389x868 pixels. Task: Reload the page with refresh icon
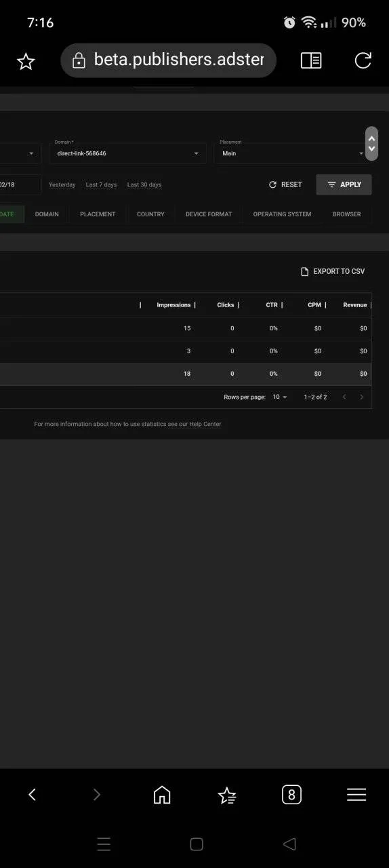tap(363, 60)
